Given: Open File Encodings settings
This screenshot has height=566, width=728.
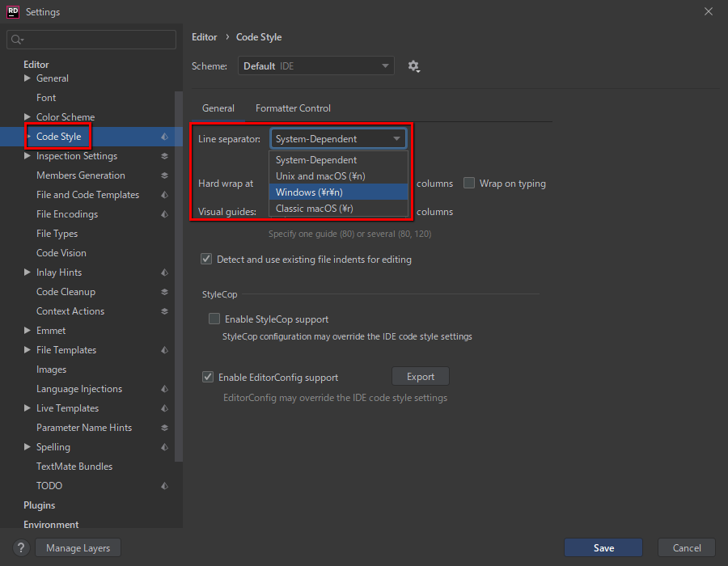Looking at the screenshot, I should pos(67,214).
